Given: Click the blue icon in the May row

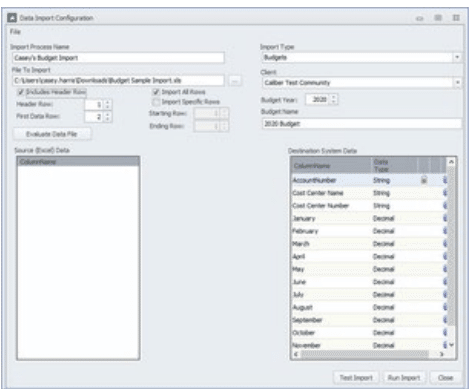Looking at the screenshot, I should click(x=445, y=269).
